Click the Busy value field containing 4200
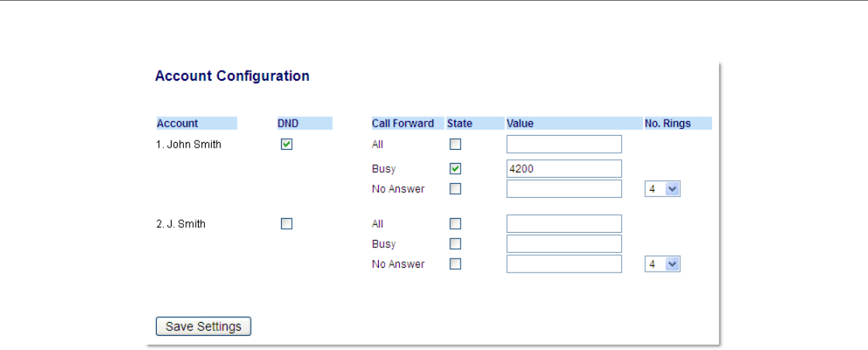The width and height of the screenshot is (868, 350). pos(564,168)
